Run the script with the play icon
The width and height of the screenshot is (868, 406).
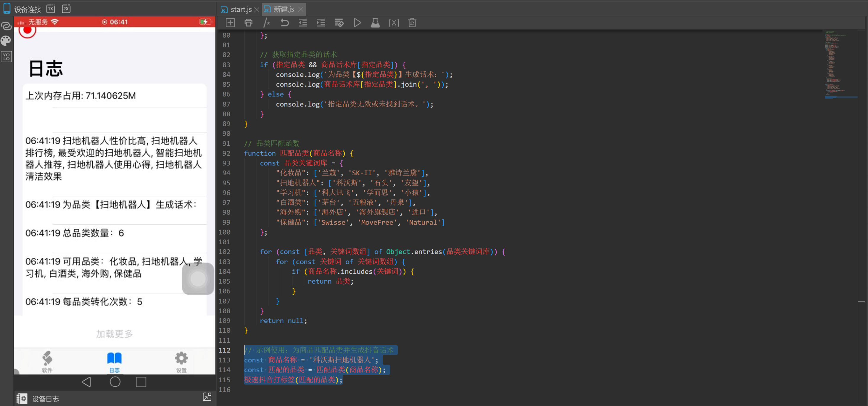point(357,23)
